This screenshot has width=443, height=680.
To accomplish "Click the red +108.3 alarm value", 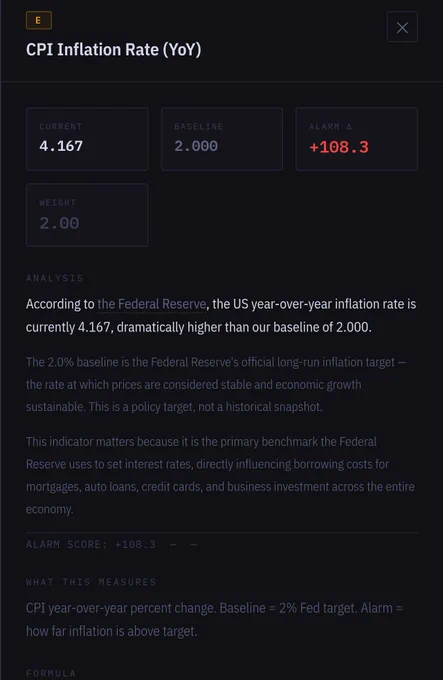I will (339, 147).
